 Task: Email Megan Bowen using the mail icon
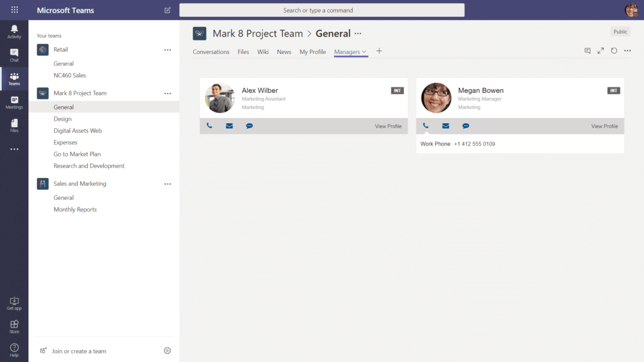click(x=446, y=126)
